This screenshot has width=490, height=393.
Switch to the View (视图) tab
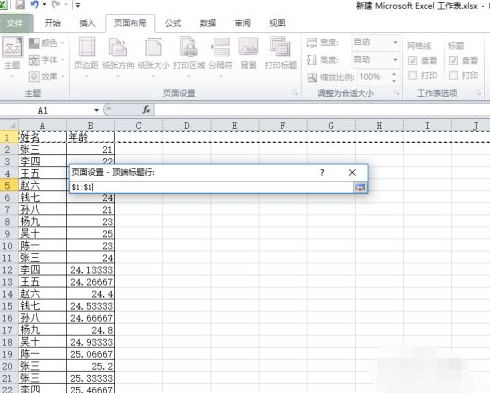coord(277,23)
